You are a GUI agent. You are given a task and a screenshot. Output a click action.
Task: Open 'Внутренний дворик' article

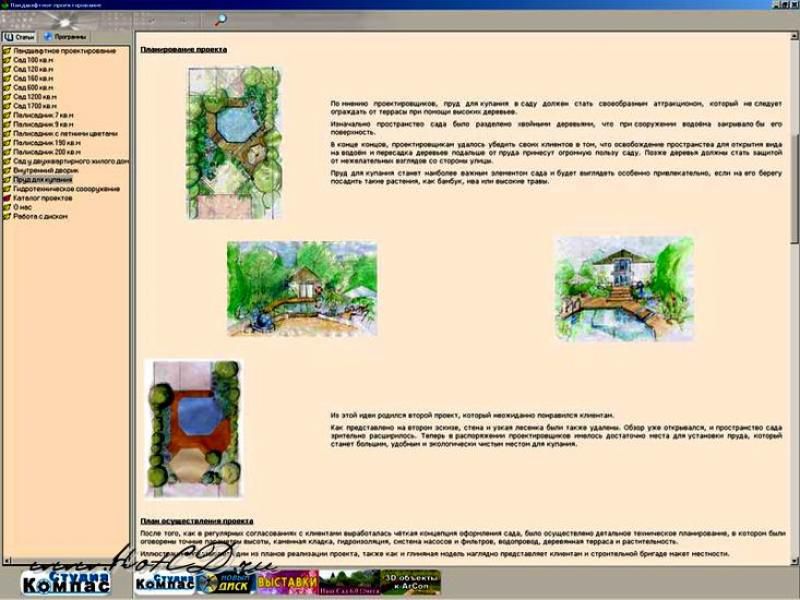tap(43, 170)
